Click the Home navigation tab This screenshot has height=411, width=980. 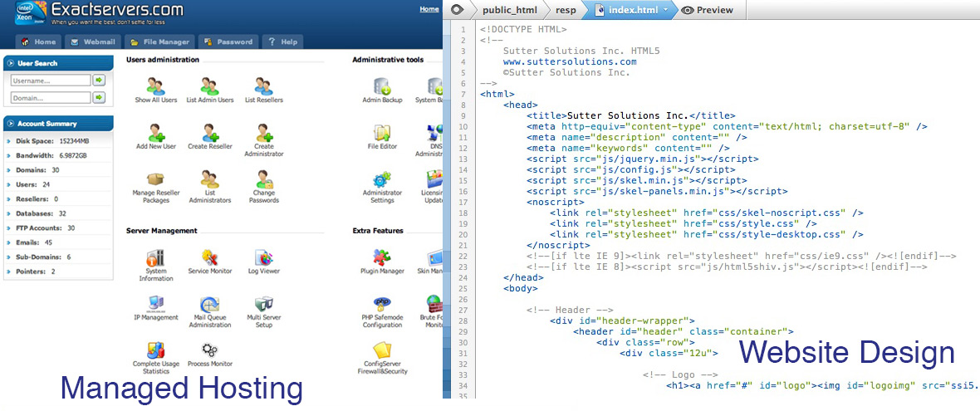coord(39,42)
